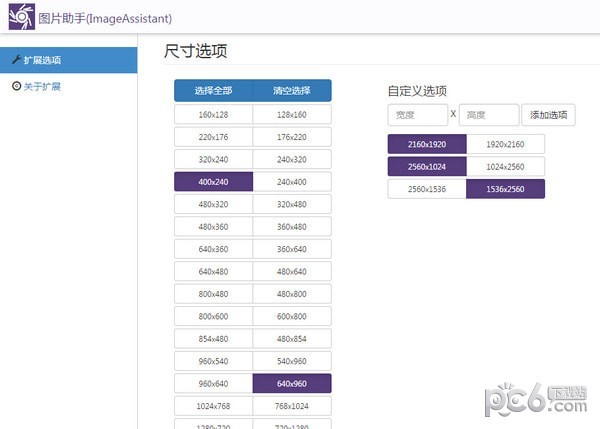
Task: Toggle the 240x400 size option
Action: pos(292,182)
